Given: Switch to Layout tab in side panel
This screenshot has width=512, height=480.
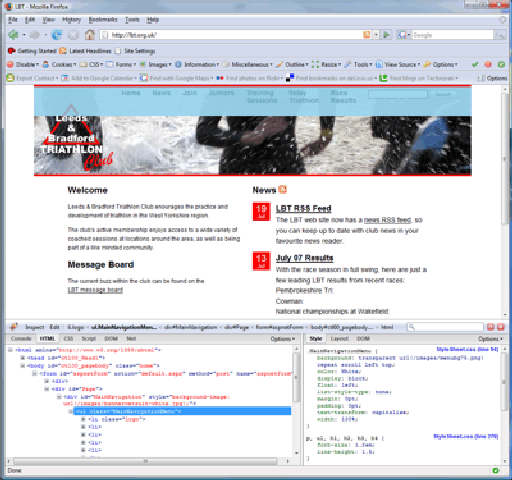Looking at the screenshot, I should (x=339, y=339).
